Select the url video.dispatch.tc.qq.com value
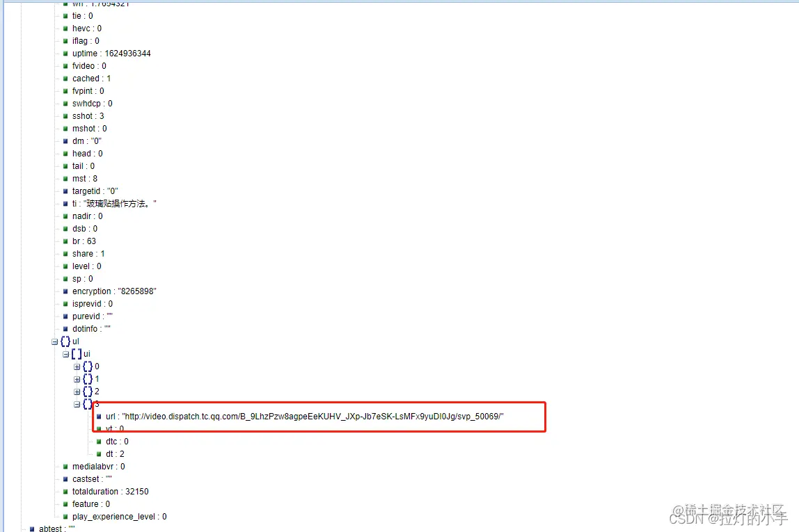The image size is (799, 532). pyautogui.click(x=313, y=417)
